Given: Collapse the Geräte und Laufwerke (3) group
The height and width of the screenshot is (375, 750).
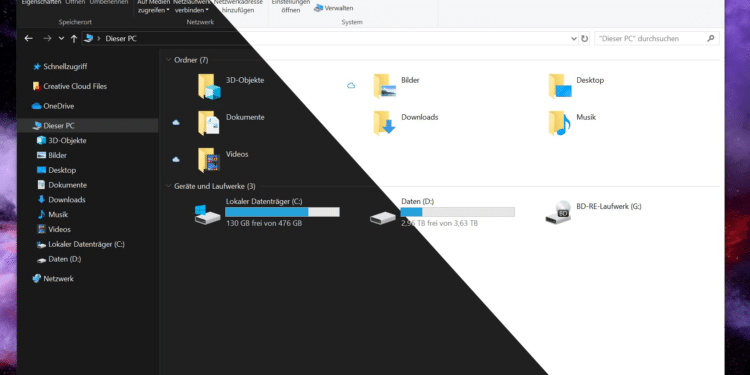Looking at the screenshot, I should coord(168,186).
